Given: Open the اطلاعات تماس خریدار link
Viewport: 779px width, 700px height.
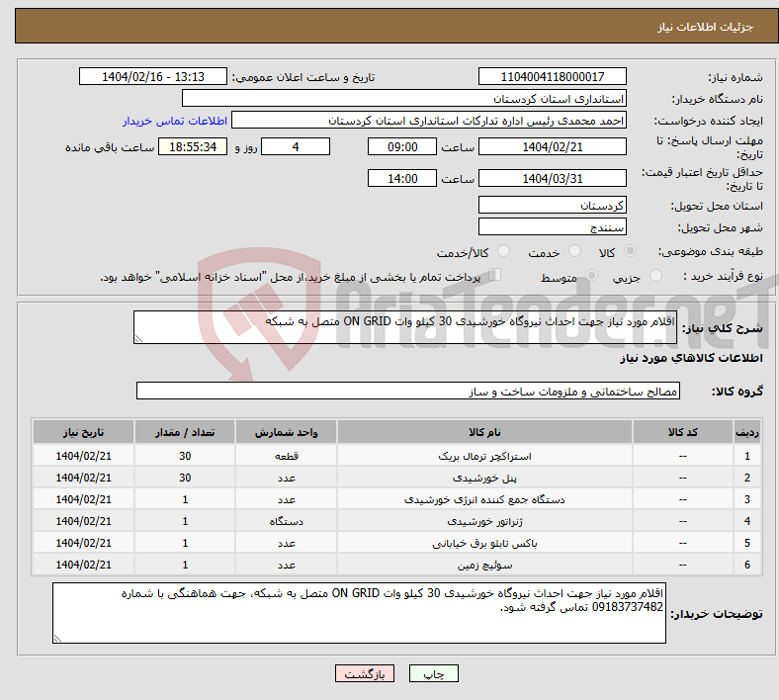Looking at the screenshot, I should (175, 121).
